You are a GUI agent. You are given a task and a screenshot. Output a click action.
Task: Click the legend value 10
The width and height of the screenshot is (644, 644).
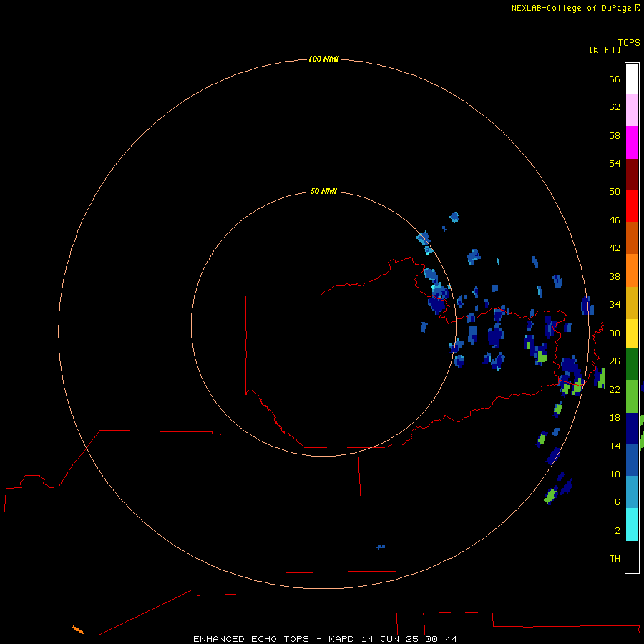click(615, 474)
